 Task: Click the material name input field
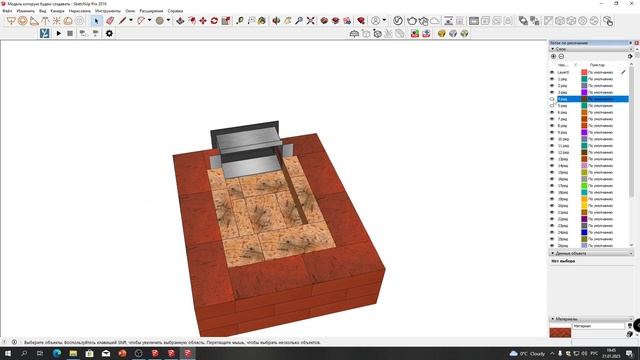[x=598, y=326]
